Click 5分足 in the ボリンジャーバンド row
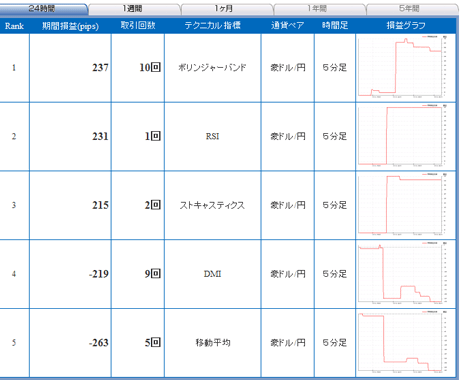Image resolution: width=460 pixels, height=380 pixels. click(335, 68)
